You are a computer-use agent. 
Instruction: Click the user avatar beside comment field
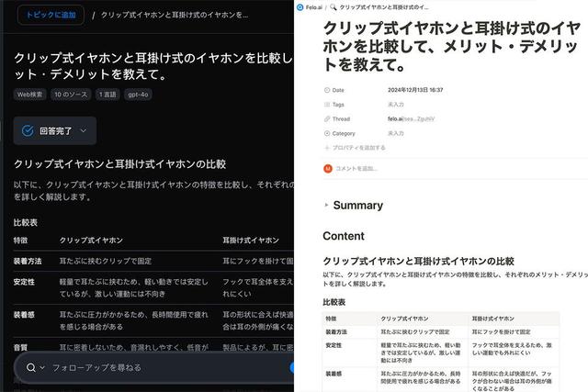(x=328, y=169)
